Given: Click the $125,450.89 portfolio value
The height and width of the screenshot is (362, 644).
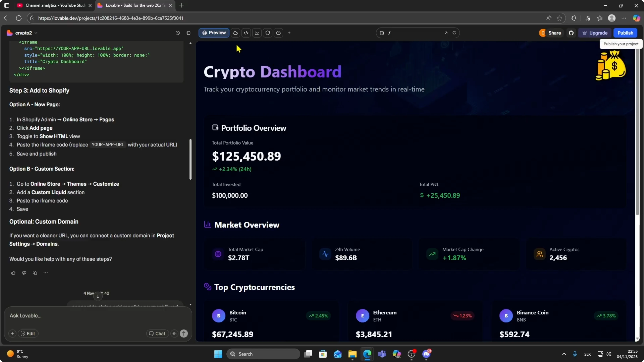Looking at the screenshot, I should pyautogui.click(x=247, y=156).
